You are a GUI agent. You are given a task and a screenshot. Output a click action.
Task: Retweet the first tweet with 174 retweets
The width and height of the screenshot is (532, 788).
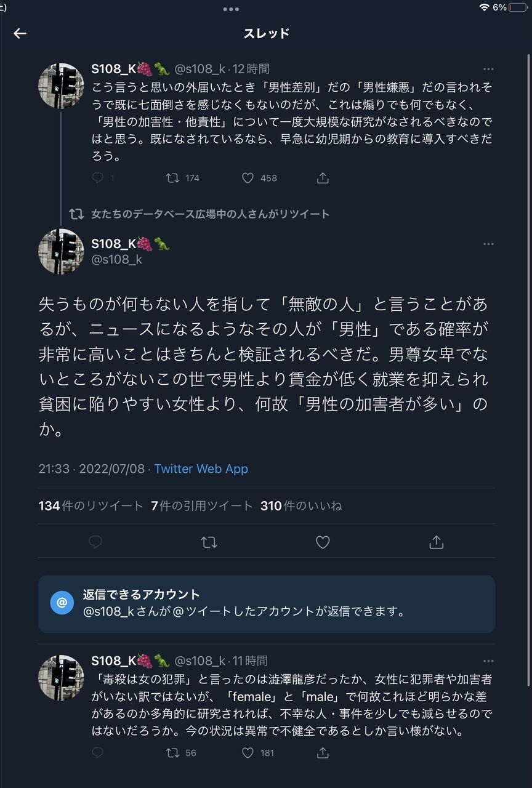pyautogui.click(x=173, y=178)
